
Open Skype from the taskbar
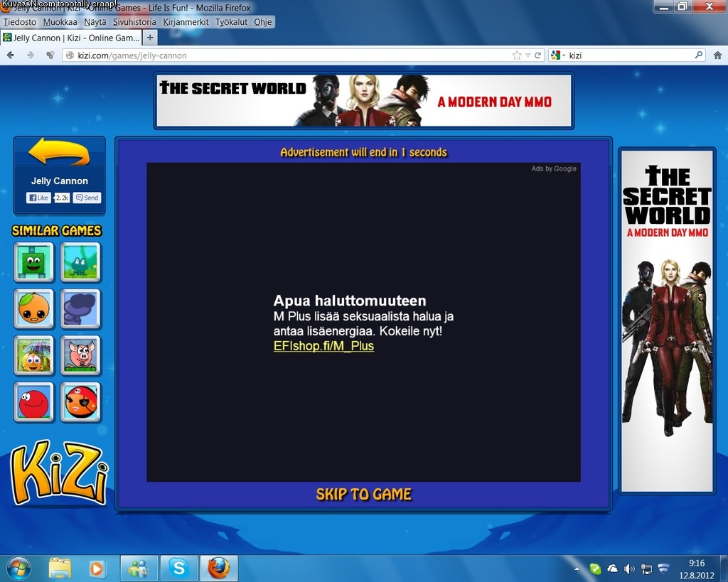click(x=178, y=568)
